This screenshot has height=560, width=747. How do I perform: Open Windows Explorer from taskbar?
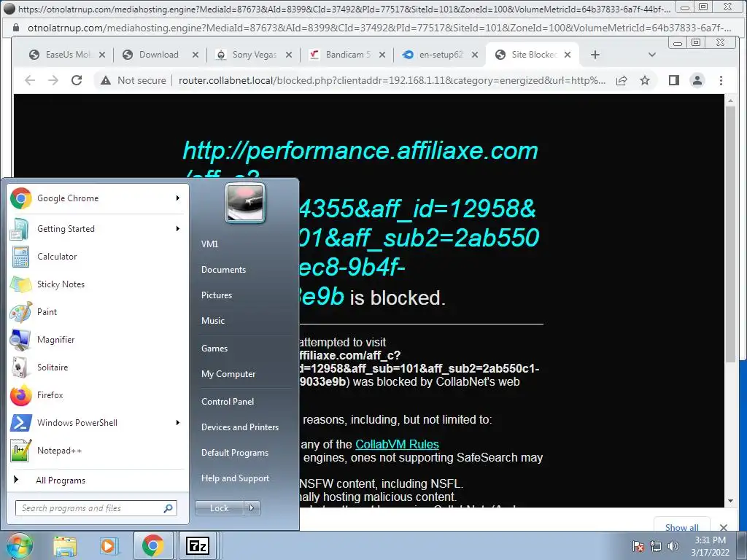click(x=65, y=545)
